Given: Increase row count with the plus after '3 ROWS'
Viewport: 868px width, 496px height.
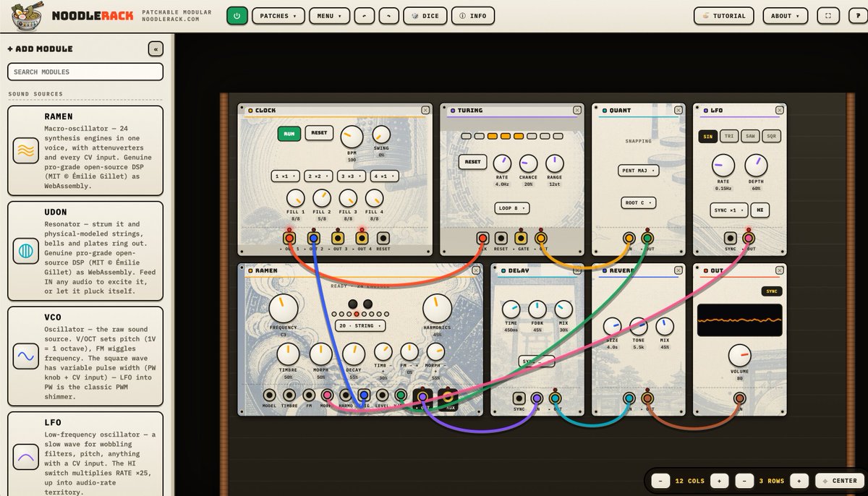Looking at the screenshot, I should (799, 481).
